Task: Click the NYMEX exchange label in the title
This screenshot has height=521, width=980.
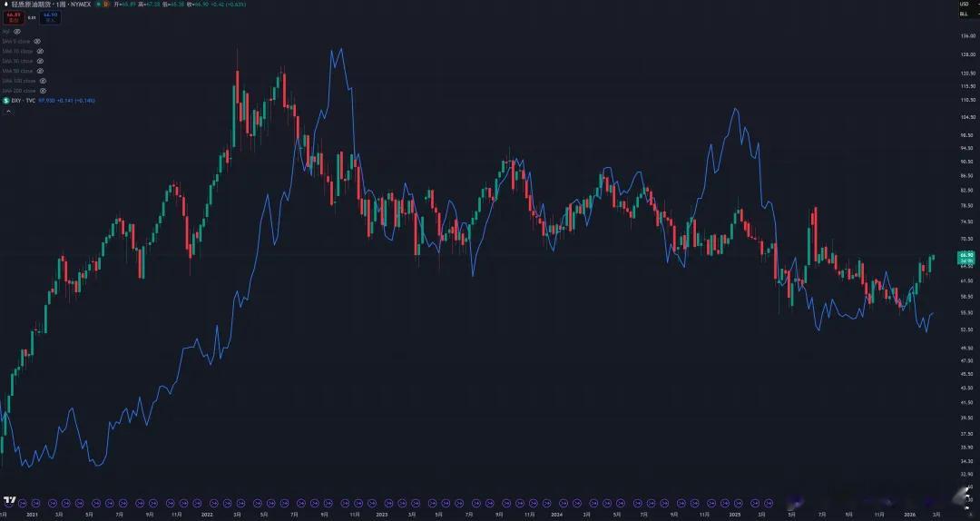Action: (x=81, y=5)
